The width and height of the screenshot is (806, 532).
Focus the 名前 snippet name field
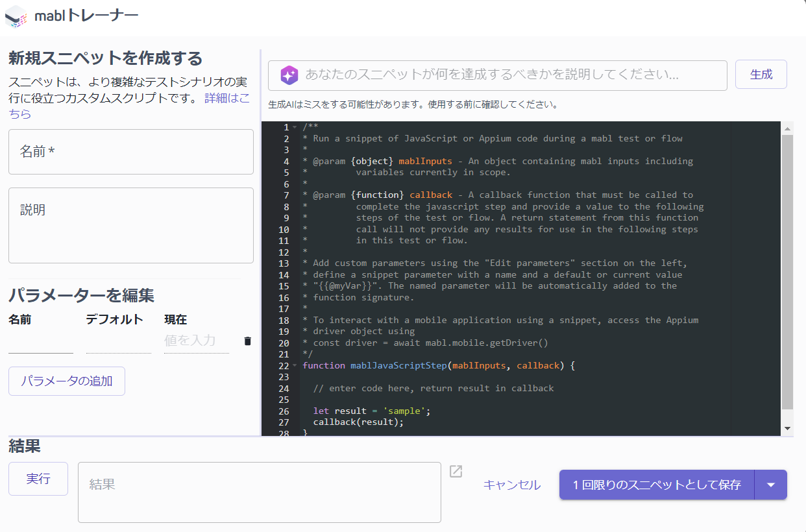coord(131,152)
